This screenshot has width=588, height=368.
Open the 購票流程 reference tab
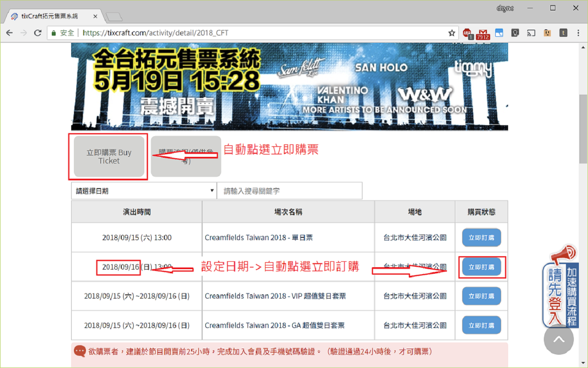tap(186, 156)
